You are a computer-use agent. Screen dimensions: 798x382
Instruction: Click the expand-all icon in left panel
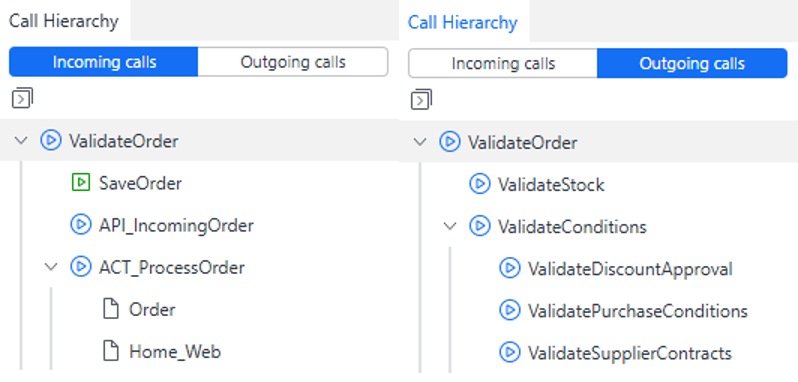click(x=22, y=98)
